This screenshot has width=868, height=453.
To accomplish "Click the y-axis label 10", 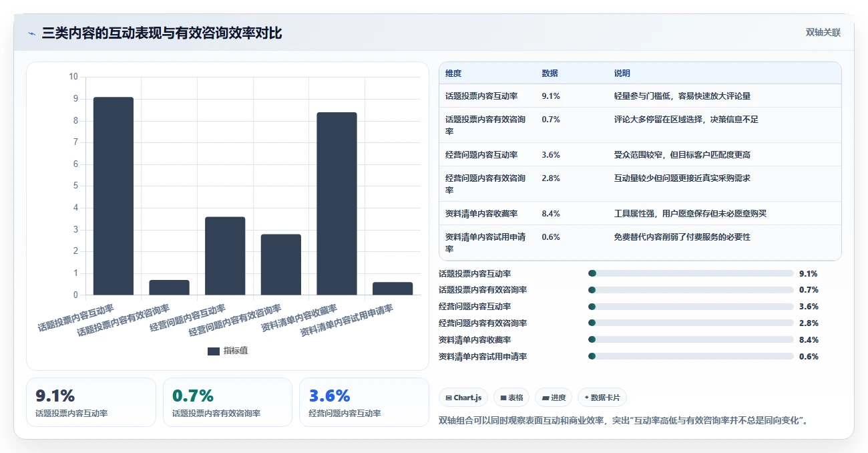I will click(x=73, y=77).
